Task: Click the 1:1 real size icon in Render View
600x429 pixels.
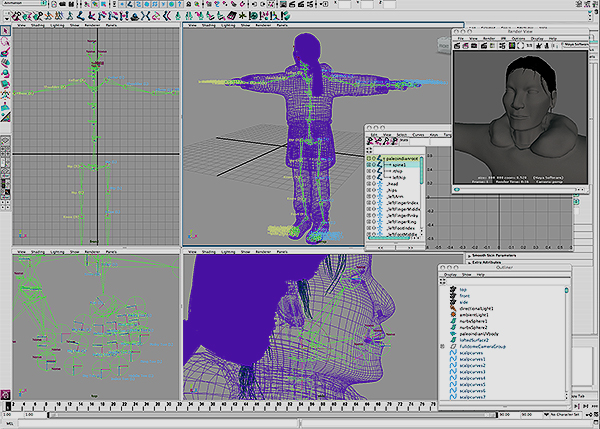Action: [529, 46]
